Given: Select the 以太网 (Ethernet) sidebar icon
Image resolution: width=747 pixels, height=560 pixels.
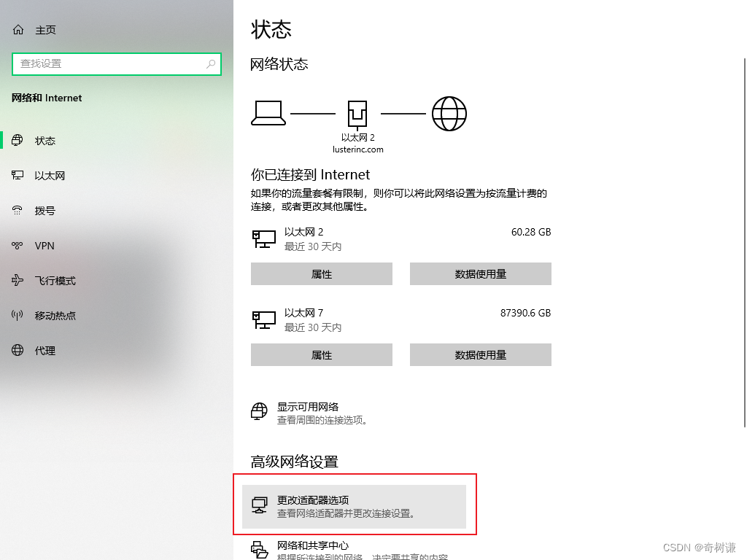Looking at the screenshot, I should point(18,175).
